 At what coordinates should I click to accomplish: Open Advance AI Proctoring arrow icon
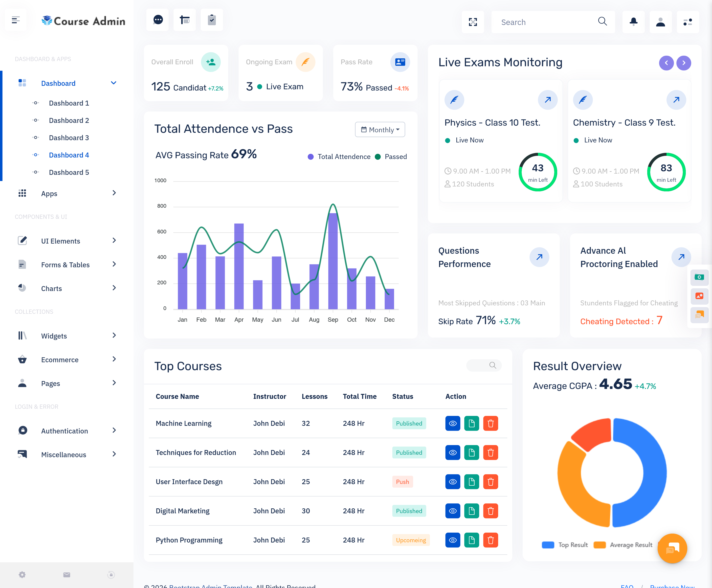pyautogui.click(x=681, y=257)
